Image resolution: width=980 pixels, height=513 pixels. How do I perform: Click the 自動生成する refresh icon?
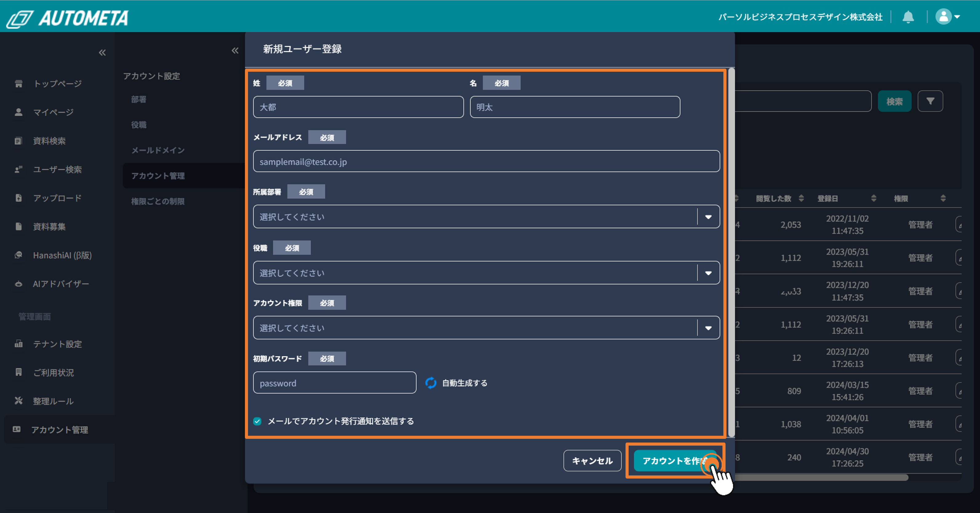pos(431,383)
